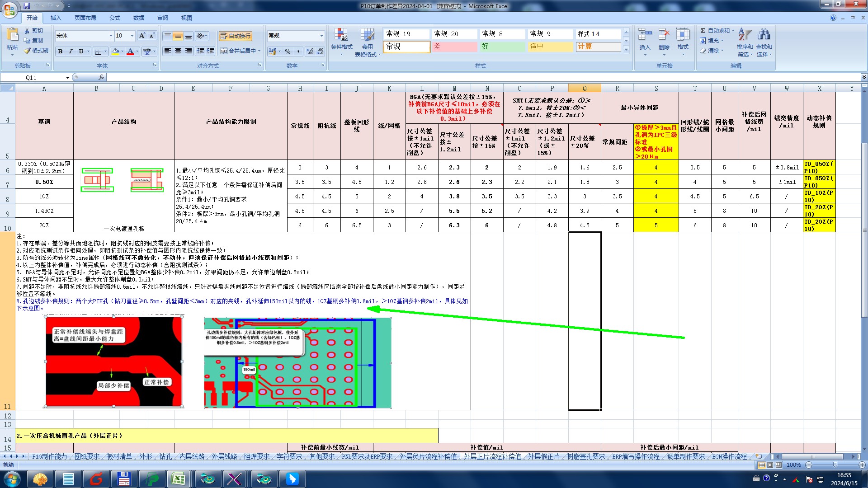Open the 公式 (Formulas) ribbon tab

(115, 18)
